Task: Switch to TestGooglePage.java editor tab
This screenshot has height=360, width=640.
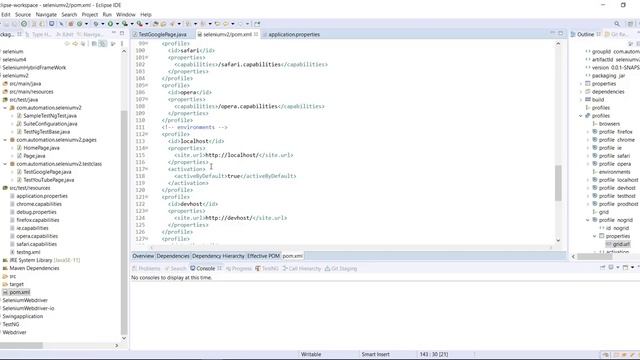Action: tap(162, 34)
